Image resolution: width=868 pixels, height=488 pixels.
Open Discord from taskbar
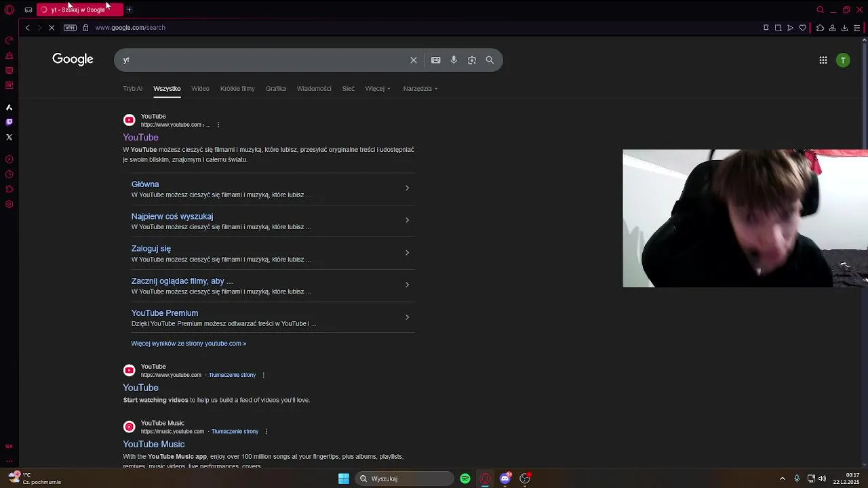click(505, 479)
